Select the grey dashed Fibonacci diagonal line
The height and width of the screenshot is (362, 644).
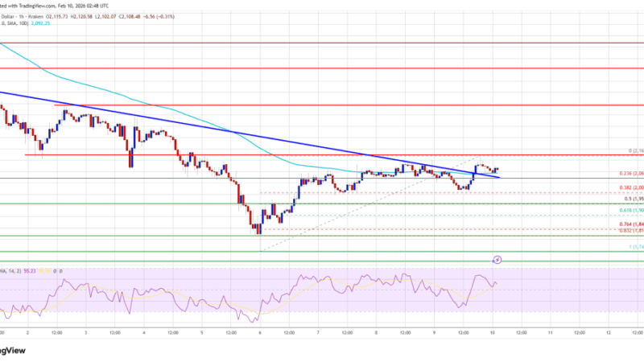(369, 204)
